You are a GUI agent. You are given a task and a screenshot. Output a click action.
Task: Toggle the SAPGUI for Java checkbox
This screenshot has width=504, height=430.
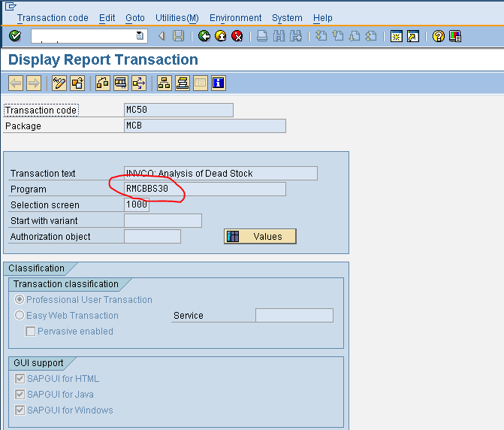coord(20,395)
